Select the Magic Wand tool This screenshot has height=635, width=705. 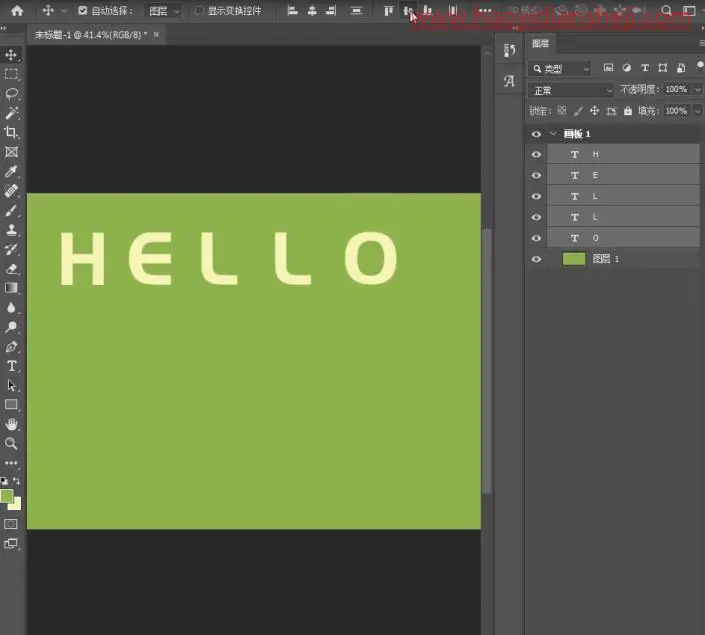coord(11,113)
